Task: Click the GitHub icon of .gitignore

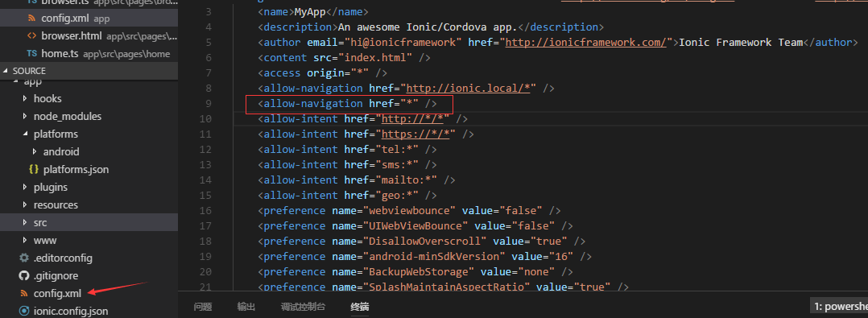Action: click(x=23, y=275)
